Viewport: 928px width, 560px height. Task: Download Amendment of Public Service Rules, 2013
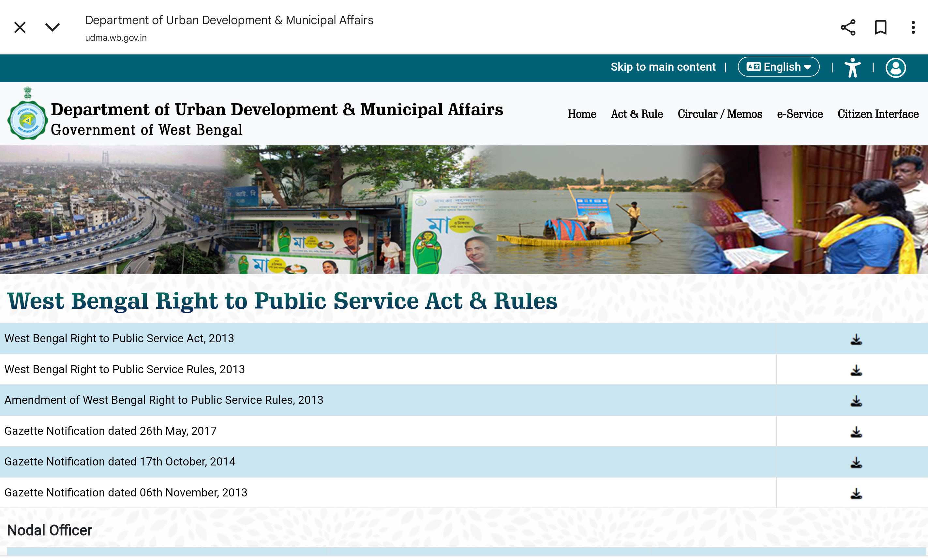tap(856, 401)
